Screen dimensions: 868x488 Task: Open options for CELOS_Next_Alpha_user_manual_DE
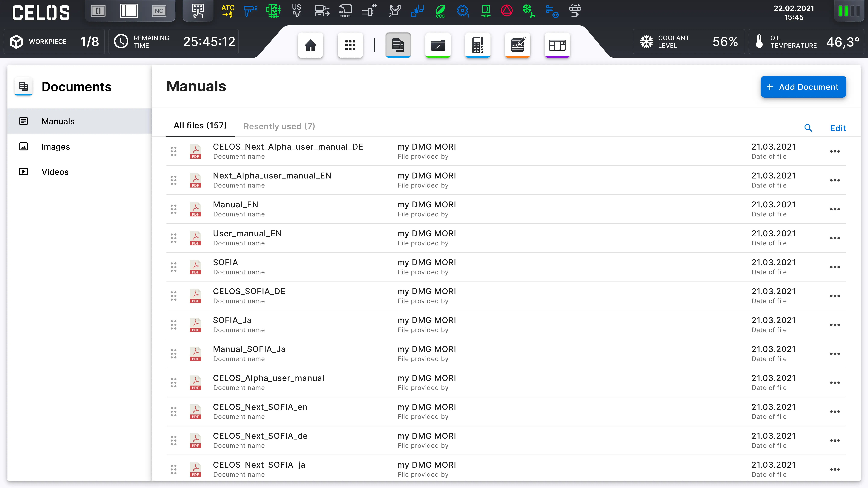[835, 151]
